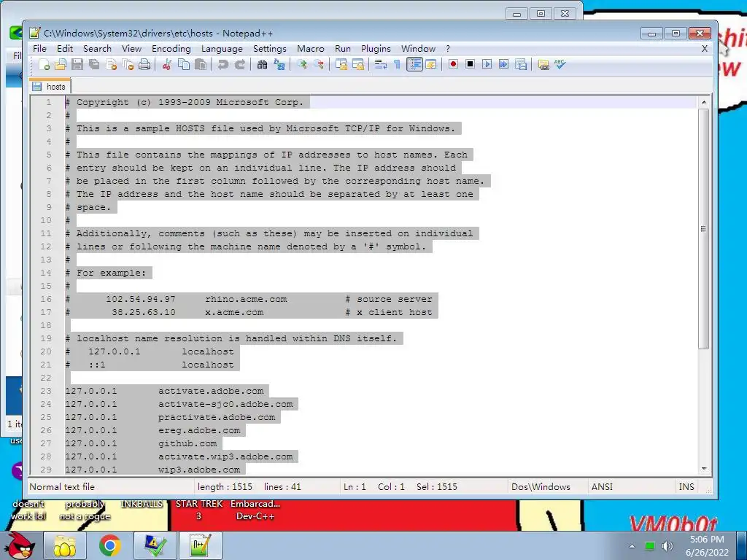Open the Angry Birds start button
This screenshot has height=560, width=747.
[x=20, y=545]
